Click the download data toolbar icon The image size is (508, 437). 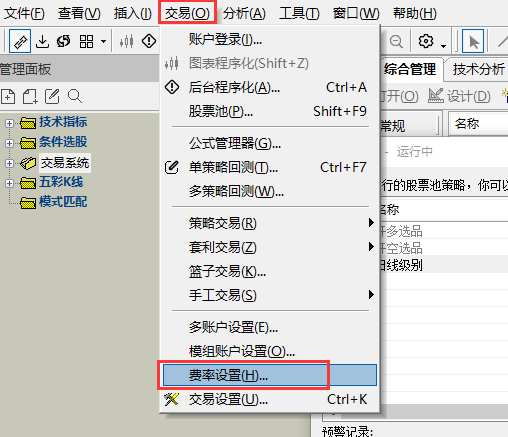click(x=42, y=41)
